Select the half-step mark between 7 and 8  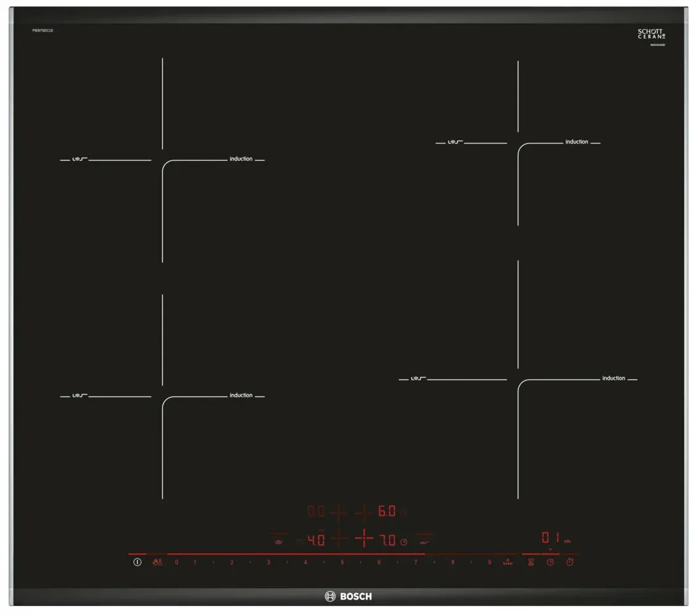click(434, 562)
